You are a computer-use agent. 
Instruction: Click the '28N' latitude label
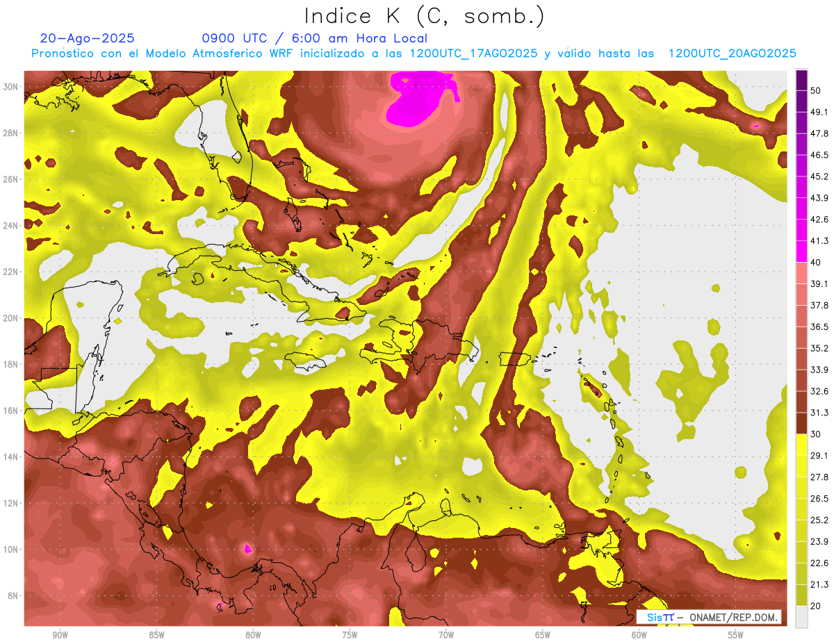[x=12, y=133]
